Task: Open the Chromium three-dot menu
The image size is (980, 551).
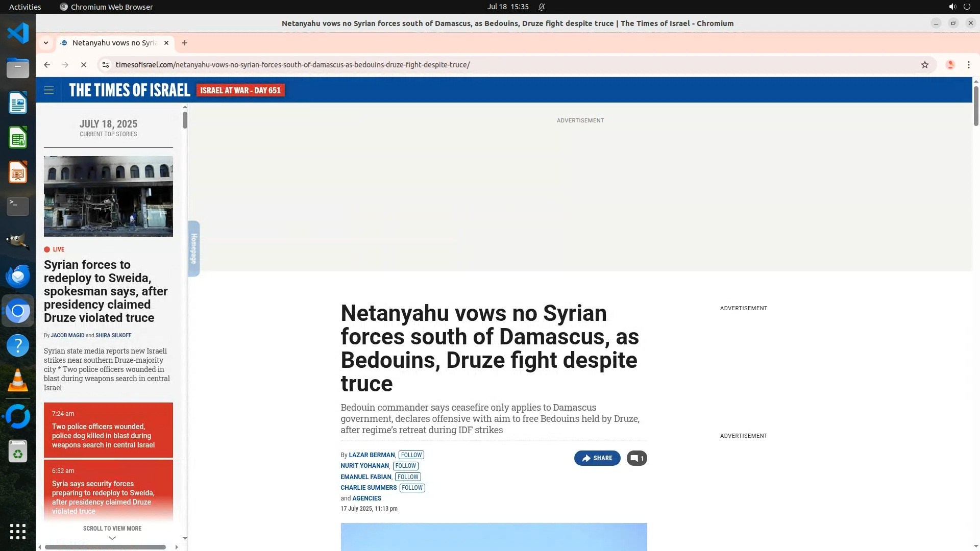Action: [x=968, y=65]
